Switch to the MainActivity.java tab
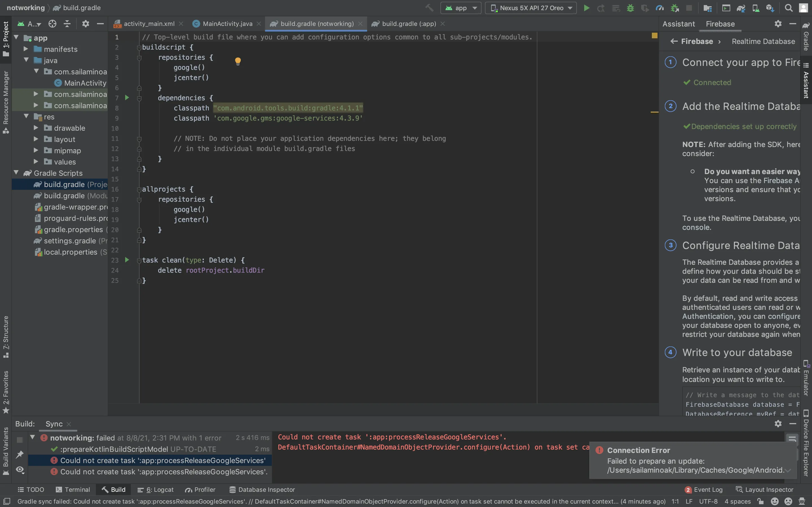The width and height of the screenshot is (812, 507). click(227, 24)
